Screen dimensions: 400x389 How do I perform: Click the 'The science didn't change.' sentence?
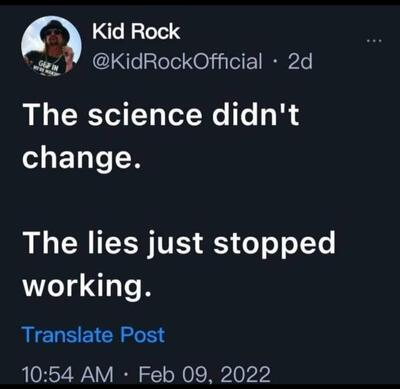[x=161, y=136]
